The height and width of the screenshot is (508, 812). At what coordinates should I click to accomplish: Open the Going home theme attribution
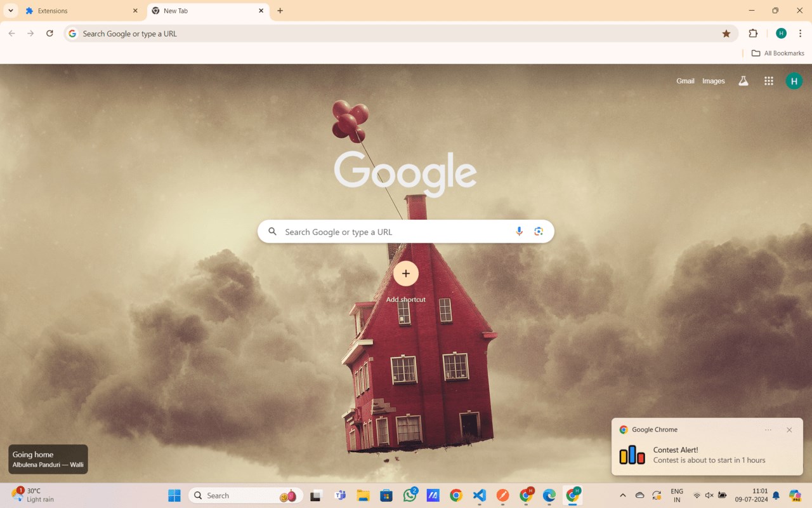tap(48, 459)
